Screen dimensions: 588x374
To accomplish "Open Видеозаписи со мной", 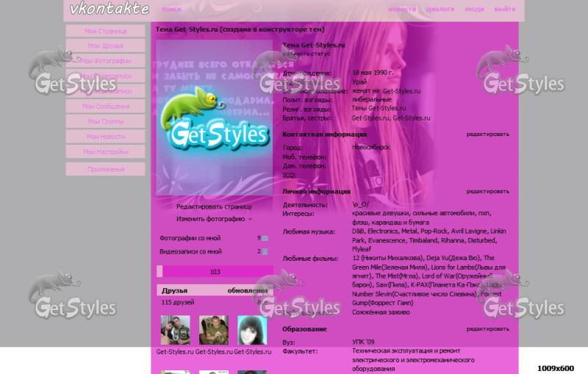I will pos(190,252).
